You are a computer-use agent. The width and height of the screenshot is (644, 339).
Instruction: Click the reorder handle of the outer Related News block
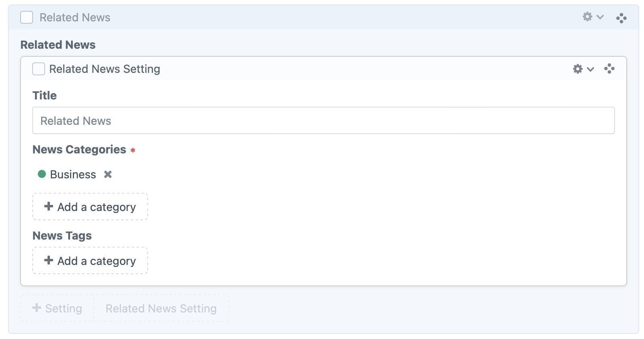(621, 18)
